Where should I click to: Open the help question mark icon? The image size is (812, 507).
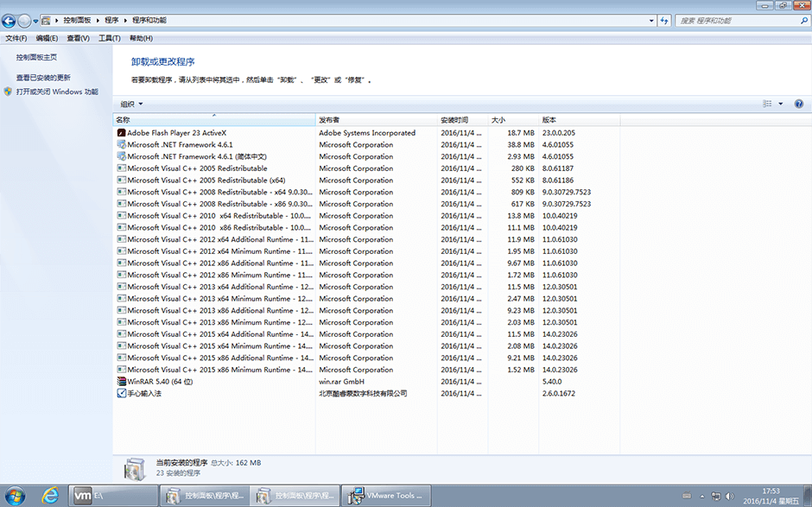tap(798, 105)
